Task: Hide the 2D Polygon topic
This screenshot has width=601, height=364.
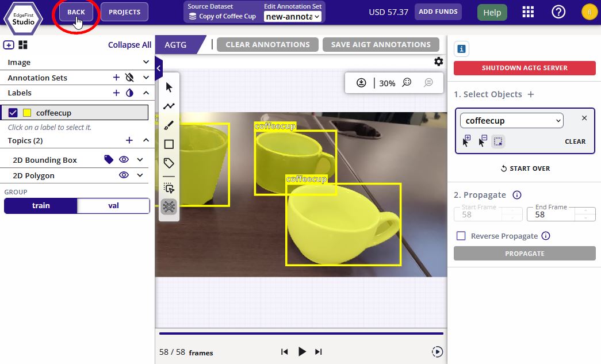Action: coord(124,175)
